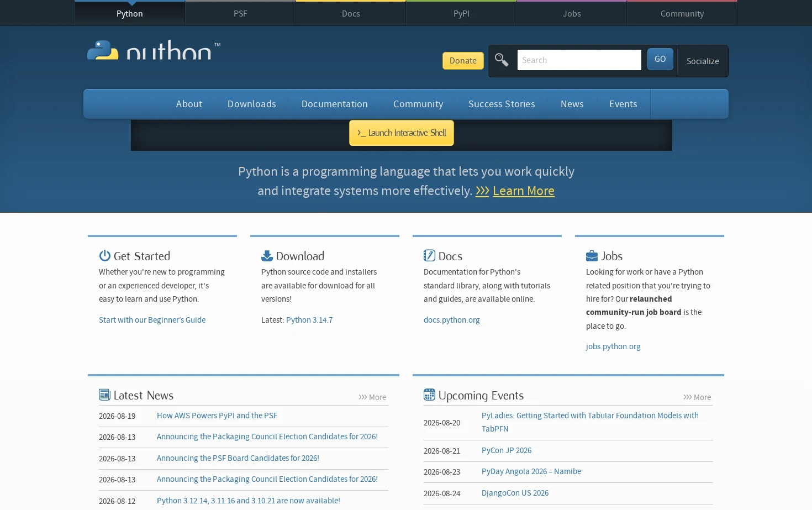The image size is (812, 510).
Task: Open Python 3.12.14, 3.11.16 and 3.10.21 release news
Action: (249, 501)
